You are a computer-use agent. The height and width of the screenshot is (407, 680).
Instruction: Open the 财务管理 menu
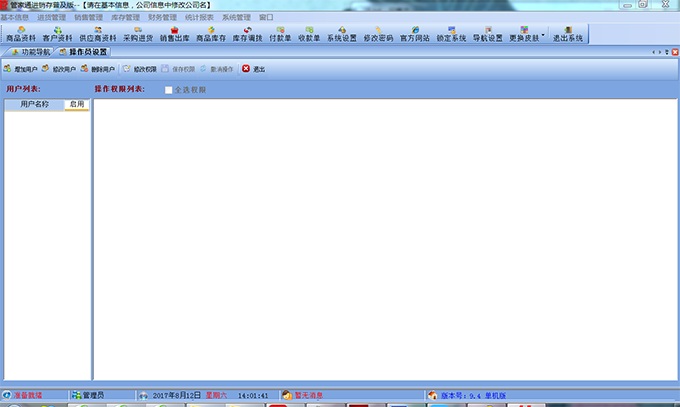pos(162,17)
